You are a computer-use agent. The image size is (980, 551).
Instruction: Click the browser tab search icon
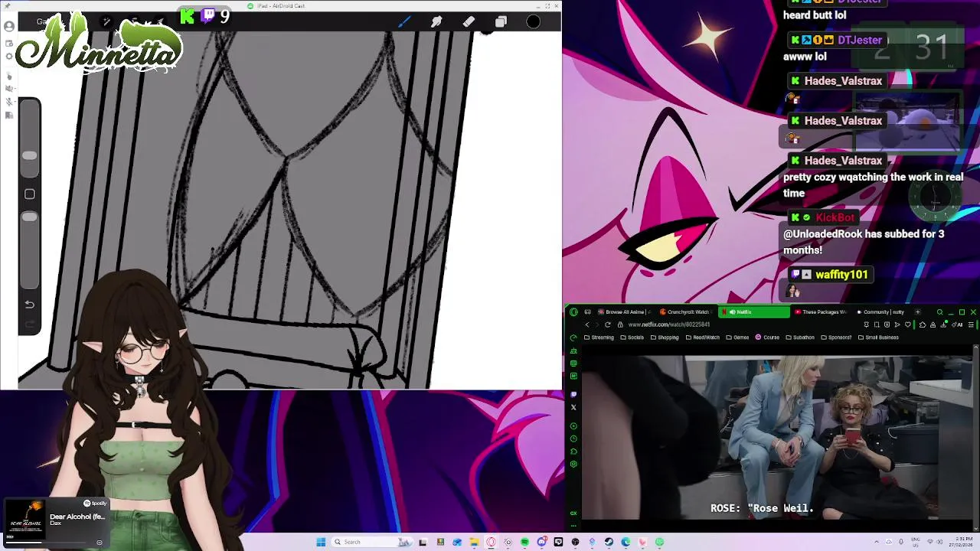pyautogui.click(x=940, y=312)
